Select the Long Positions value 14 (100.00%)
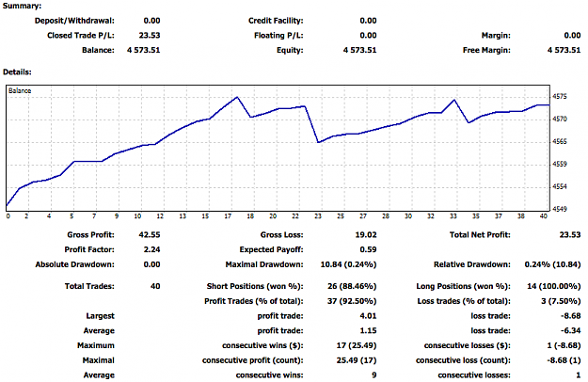This screenshot has height=382, width=588. click(x=554, y=286)
